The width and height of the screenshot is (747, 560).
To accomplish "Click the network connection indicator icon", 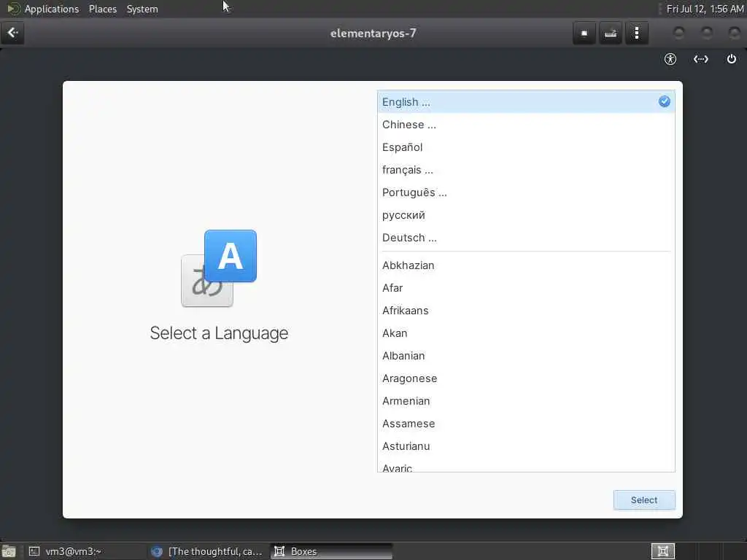I will point(701,59).
